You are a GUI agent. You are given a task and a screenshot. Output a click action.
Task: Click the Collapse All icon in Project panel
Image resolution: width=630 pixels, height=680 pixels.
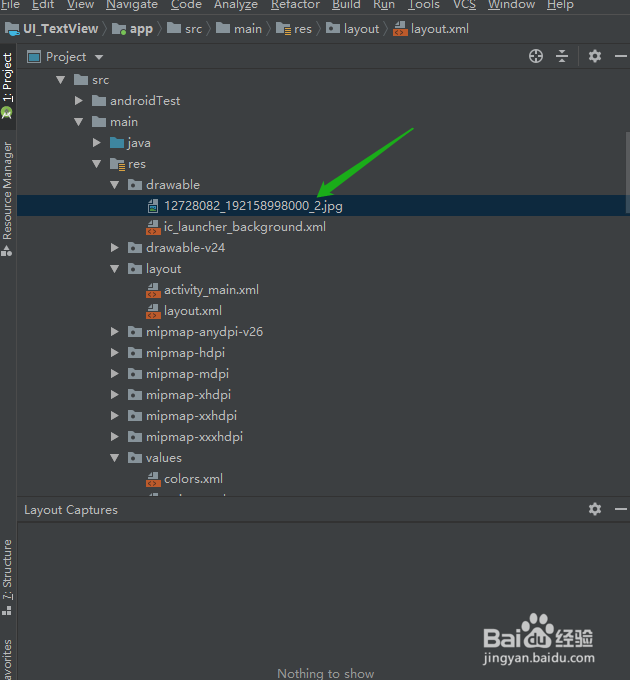562,56
